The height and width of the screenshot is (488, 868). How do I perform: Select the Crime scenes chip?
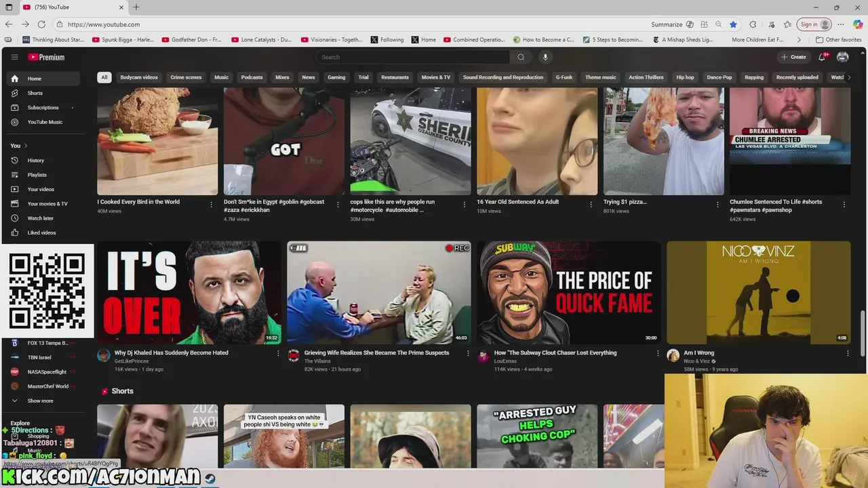coord(186,77)
